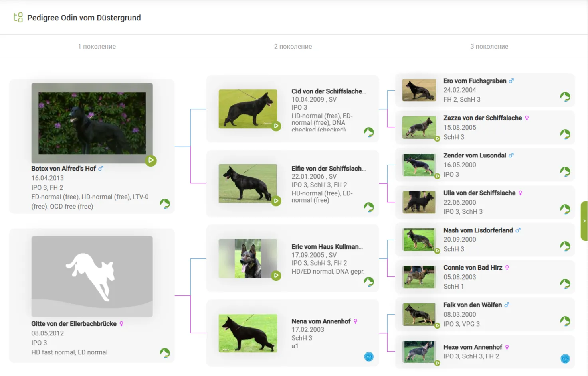This screenshot has width=588, height=376.
Task: Click the pedigree tree icon beside the title
Action: (18, 17)
